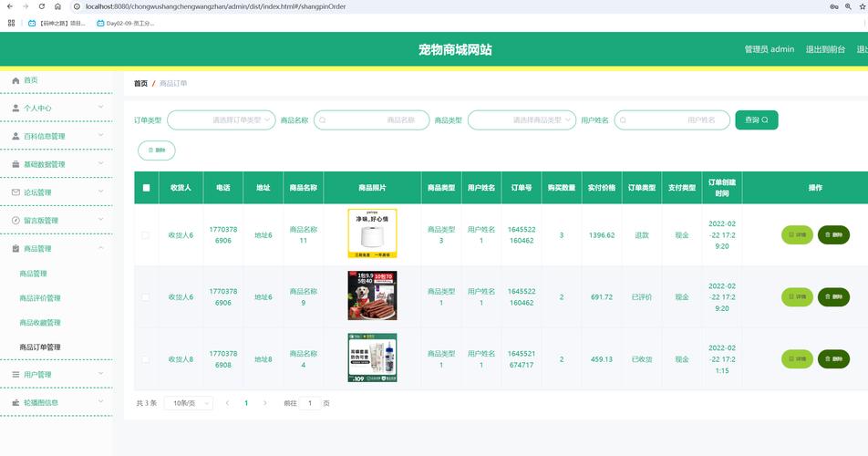Image resolution: width=868 pixels, height=456 pixels.
Task: Open the 订单类型 dropdown
Action: tap(221, 119)
